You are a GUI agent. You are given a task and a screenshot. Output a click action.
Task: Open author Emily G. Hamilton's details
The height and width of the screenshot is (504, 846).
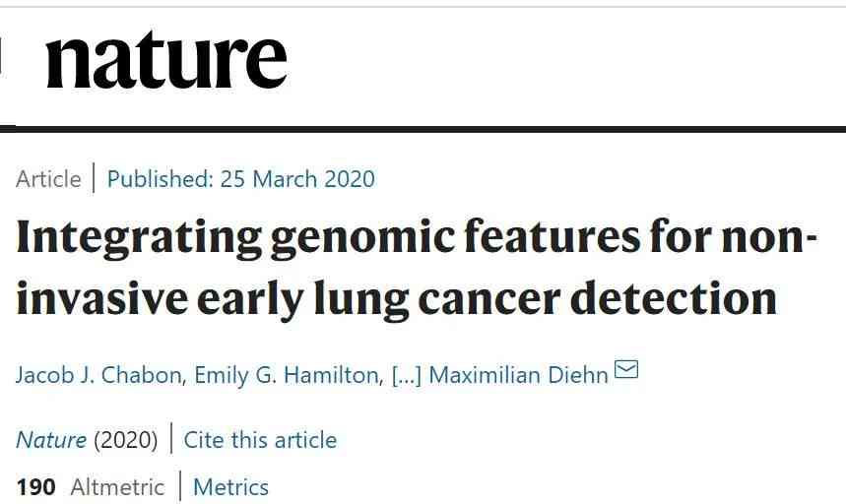click(x=287, y=375)
